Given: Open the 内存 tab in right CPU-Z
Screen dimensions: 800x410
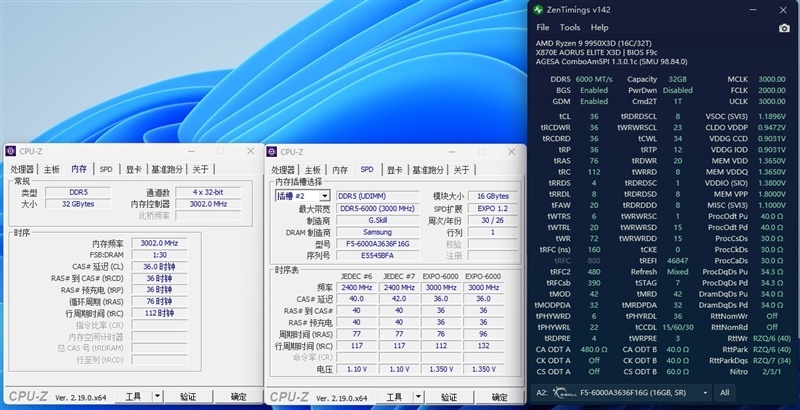Looking at the screenshot, I should click(x=340, y=170).
